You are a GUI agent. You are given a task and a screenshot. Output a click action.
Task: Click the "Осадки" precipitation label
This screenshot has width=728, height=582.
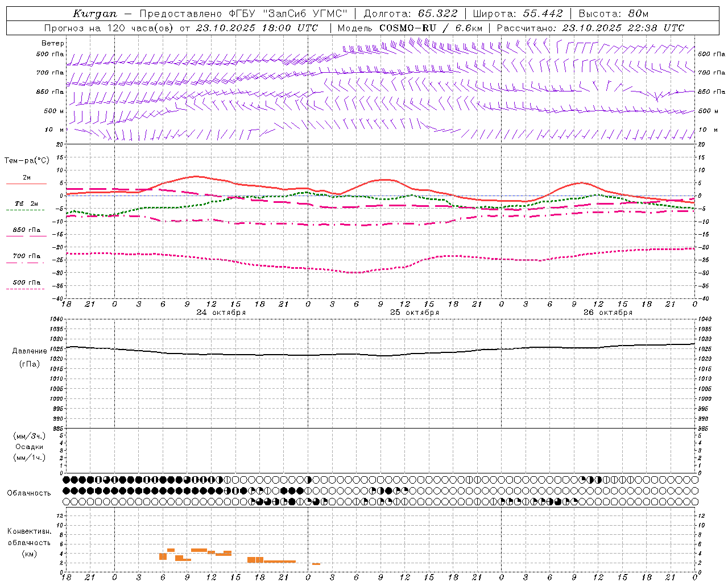coord(30,447)
